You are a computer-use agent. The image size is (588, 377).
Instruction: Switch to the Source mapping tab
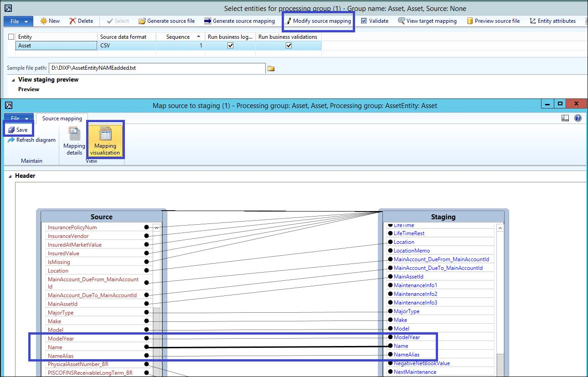click(62, 119)
